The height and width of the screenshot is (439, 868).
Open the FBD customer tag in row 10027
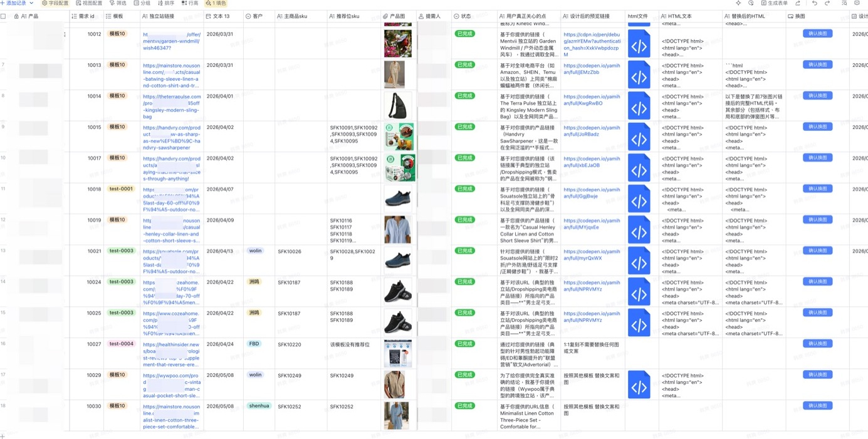254,344
